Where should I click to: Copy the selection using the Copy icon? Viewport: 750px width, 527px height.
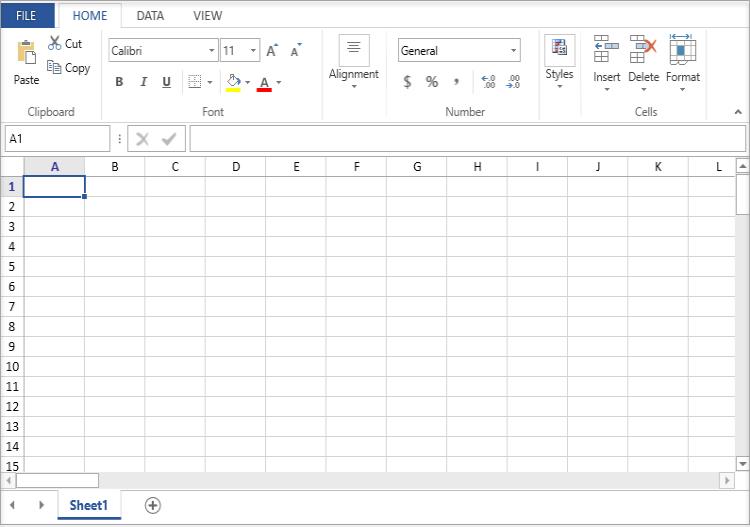[54, 67]
